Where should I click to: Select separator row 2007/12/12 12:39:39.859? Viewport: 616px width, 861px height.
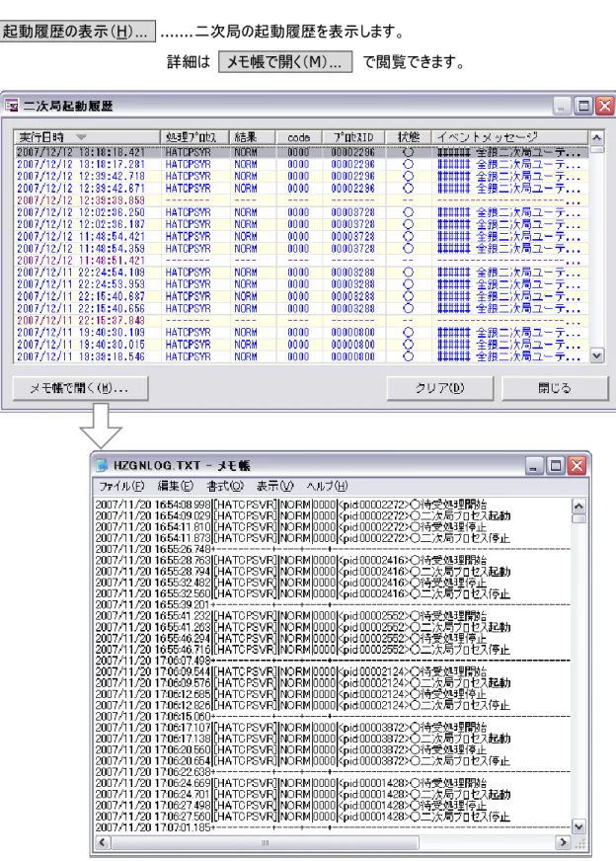(301, 200)
